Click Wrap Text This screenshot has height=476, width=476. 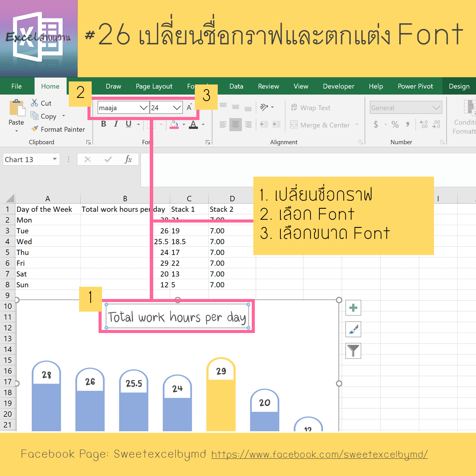pos(311,107)
